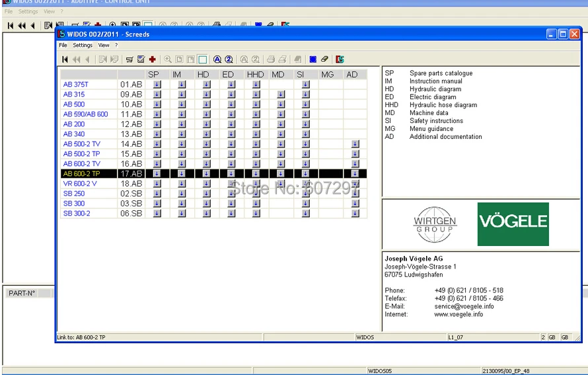Click the exit door icon in Screeds toolbar
This screenshot has width=588, height=375.
point(340,60)
